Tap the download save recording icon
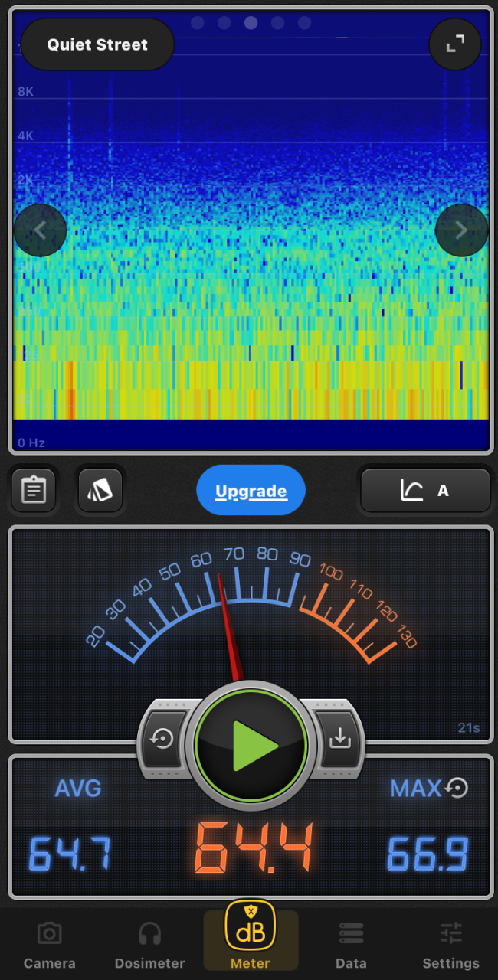This screenshot has width=498, height=980. coord(339,740)
